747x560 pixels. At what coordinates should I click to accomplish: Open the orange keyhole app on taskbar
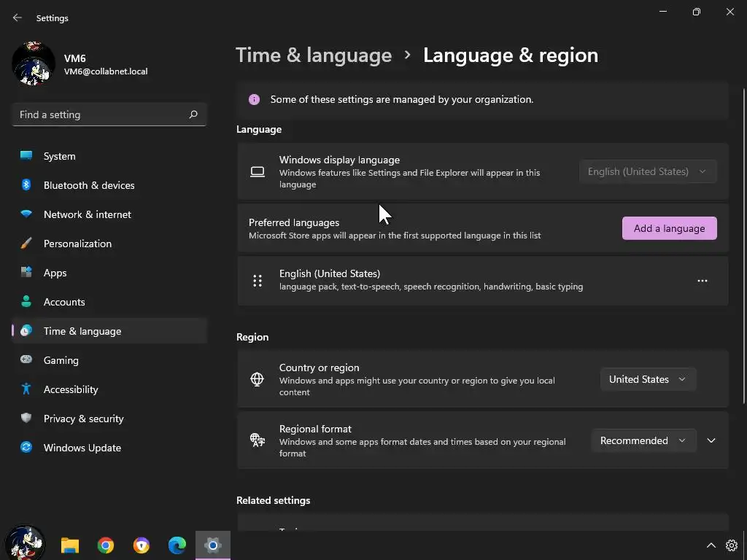coord(142,545)
